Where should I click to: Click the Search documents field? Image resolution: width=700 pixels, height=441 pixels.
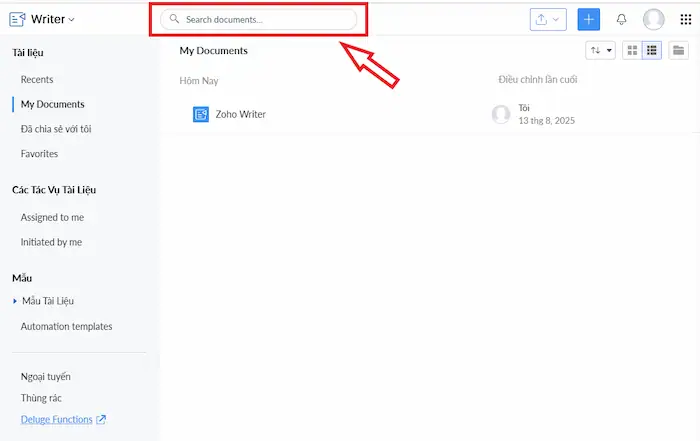260,19
